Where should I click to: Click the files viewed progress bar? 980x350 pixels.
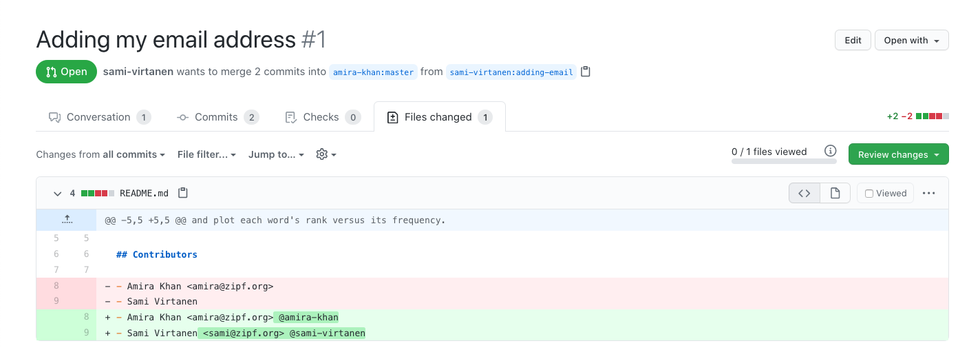[x=784, y=161]
